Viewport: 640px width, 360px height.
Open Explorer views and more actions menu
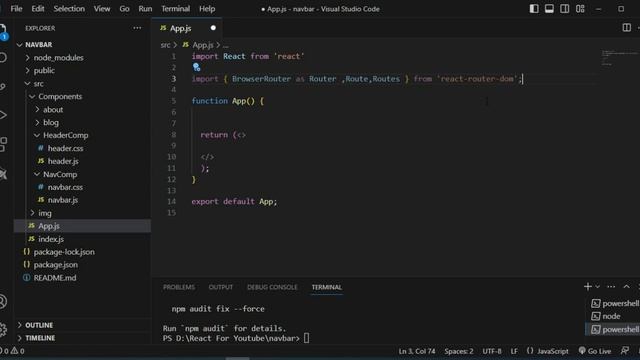(x=137, y=28)
